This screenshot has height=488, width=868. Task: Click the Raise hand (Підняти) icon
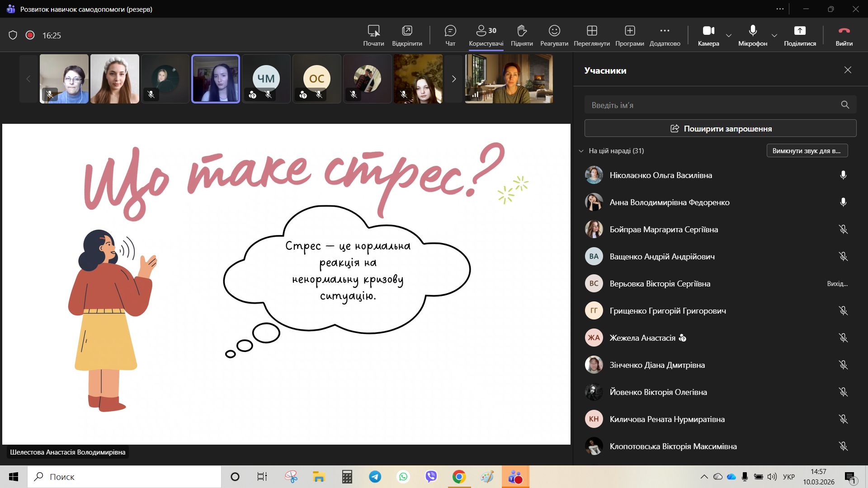(522, 35)
